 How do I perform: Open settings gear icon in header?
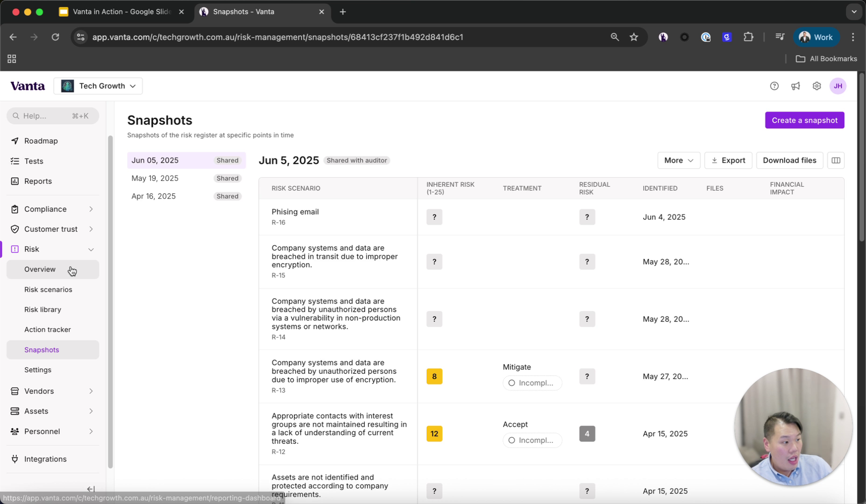point(816,86)
